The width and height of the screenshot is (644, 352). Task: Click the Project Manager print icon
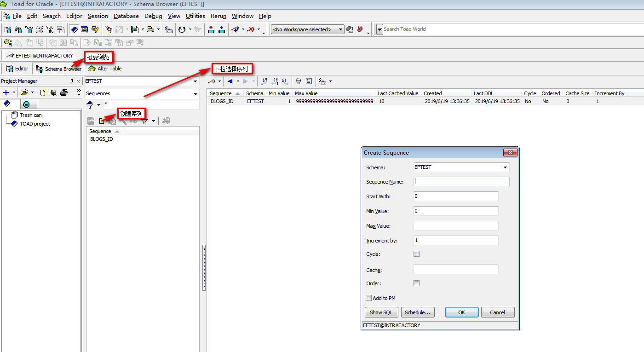64,92
